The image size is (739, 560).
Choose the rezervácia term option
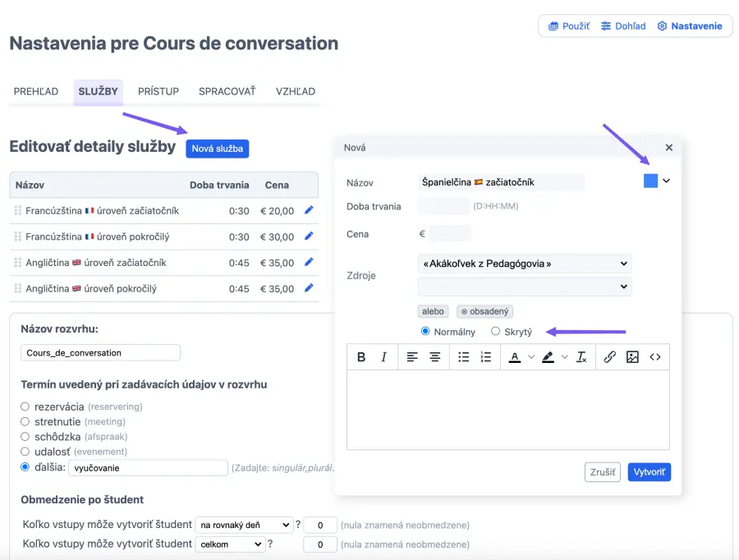coord(25,406)
